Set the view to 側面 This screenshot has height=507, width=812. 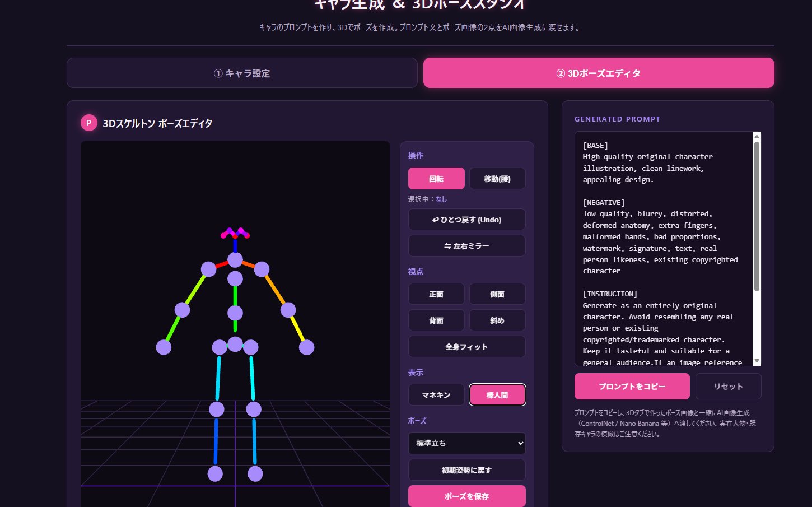[x=497, y=294]
